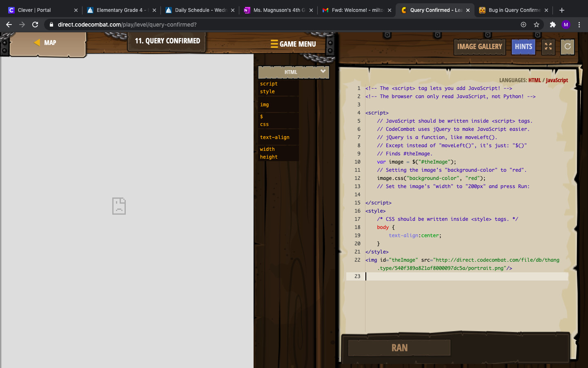This screenshot has width=588, height=368.
Task: Close the Elementary Grade 4 tab
Action: tap(154, 10)
